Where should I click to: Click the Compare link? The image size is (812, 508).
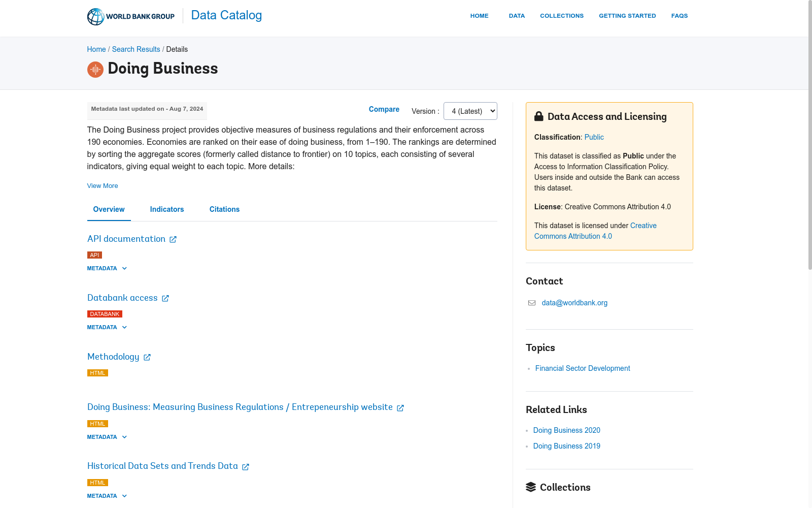coord(384,109)
